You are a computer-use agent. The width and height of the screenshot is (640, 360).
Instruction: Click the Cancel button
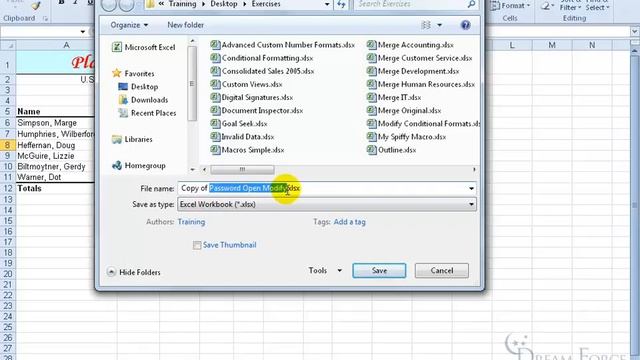pyautogui.click(x=442, y=271)
